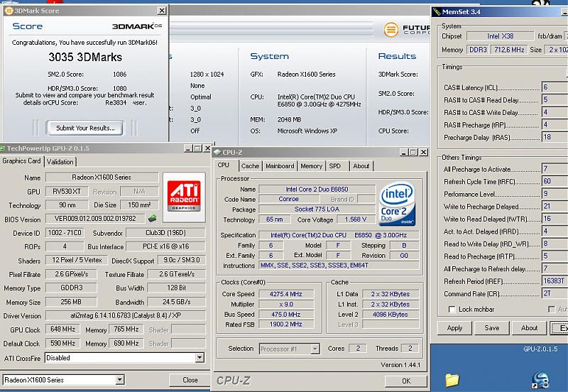Click the Bandwidth 24.5 GB/s field
Screen dimensions: 568x392
[176, 302]
